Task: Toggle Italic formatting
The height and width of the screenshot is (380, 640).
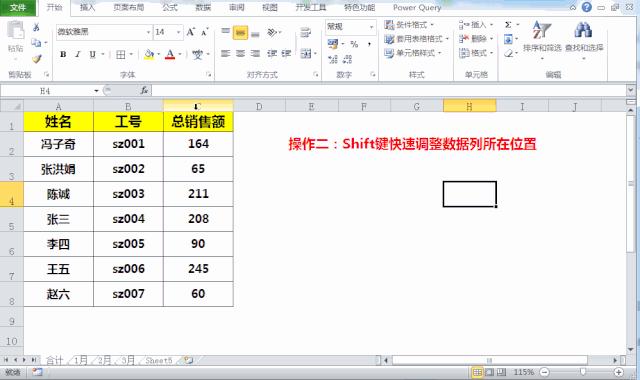Action: click(78, 54)
